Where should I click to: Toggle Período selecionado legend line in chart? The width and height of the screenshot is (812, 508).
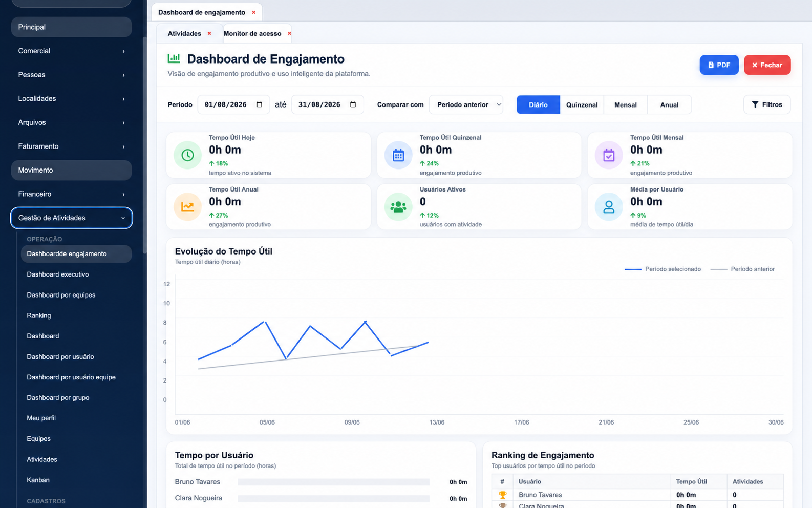[663, 269]
